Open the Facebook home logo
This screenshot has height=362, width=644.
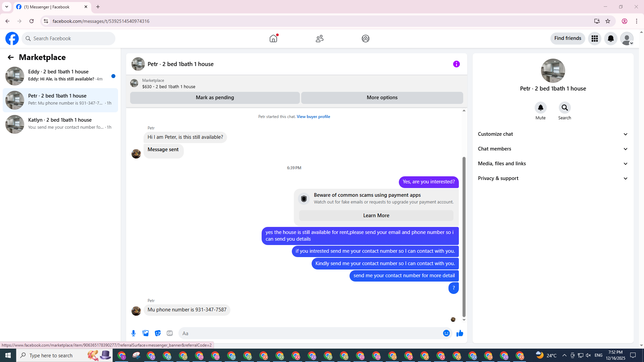pyautogui.click(x=12, y=39)
